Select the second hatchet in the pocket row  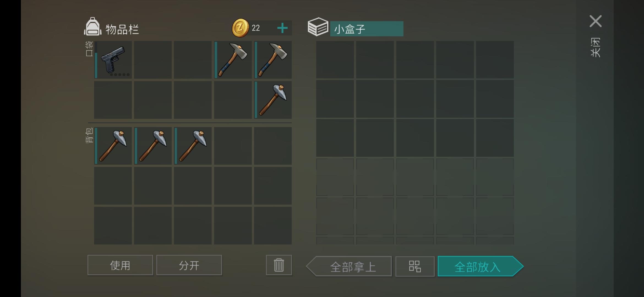[x=273, y=60]
